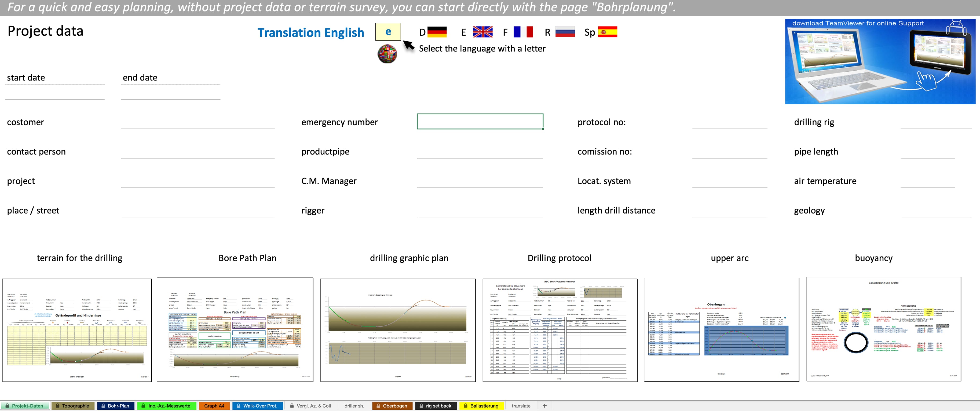Click the Spanish flag icon
Viewport: 980px width, 411px height.
coord(607,32)
